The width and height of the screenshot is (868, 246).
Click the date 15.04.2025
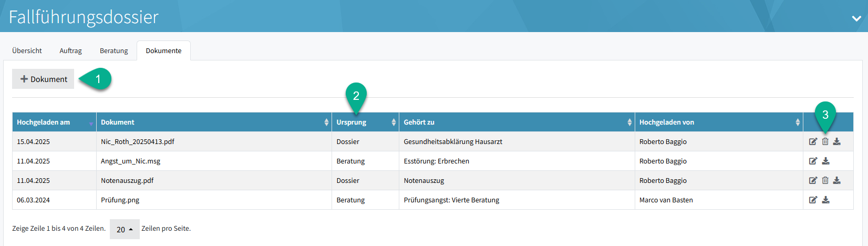coord(33,141)
